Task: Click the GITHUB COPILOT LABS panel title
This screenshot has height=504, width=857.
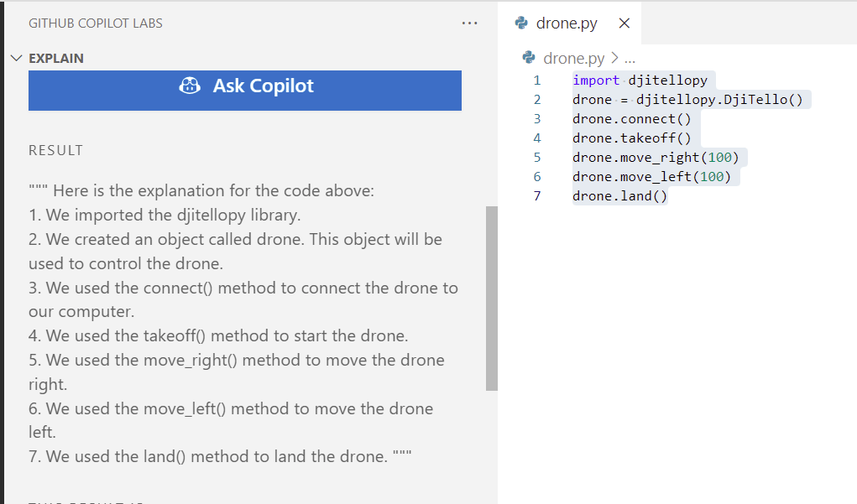Action: (96, 23)
